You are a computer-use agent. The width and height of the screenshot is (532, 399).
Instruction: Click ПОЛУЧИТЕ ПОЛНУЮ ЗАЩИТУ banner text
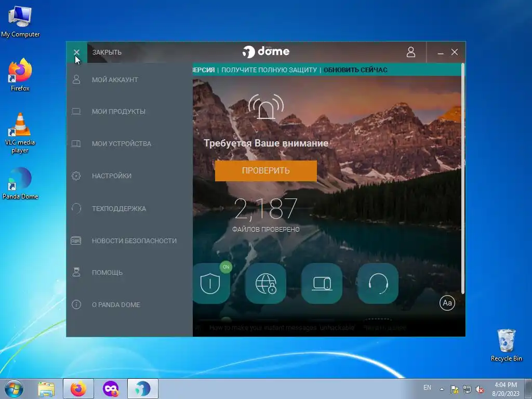269,70
